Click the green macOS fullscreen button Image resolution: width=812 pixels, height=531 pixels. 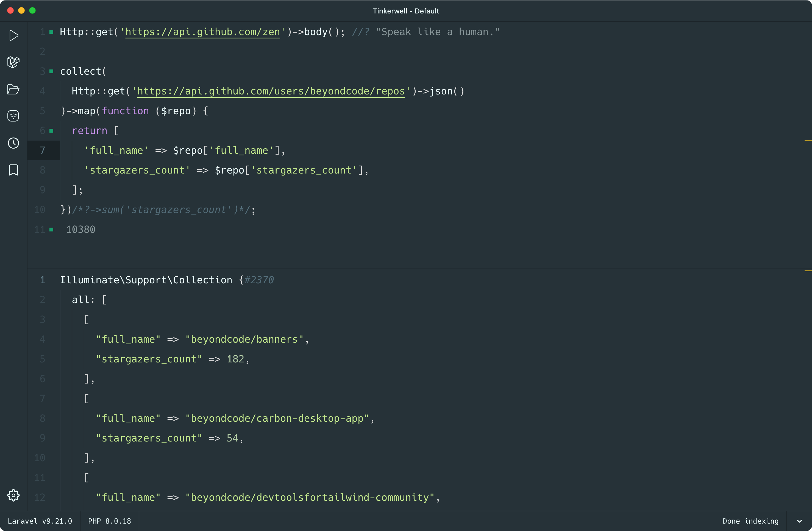click(x=32, y=11)
